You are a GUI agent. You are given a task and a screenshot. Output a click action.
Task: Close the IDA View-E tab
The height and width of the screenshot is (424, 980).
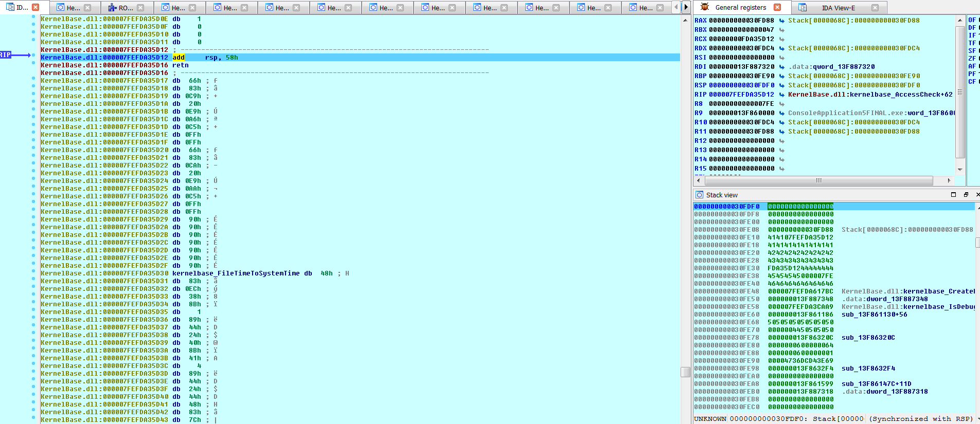(875, 8)
